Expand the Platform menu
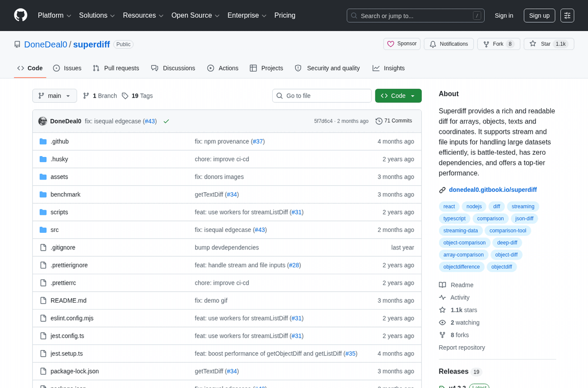Screen dimensions: 588x388 (x=54, y=16)
